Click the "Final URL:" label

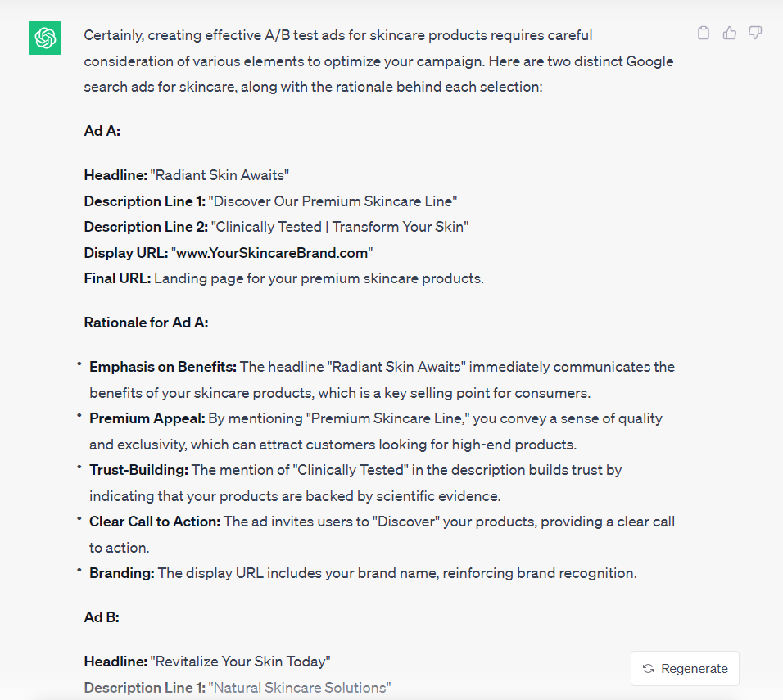click(x=117, y=278)
